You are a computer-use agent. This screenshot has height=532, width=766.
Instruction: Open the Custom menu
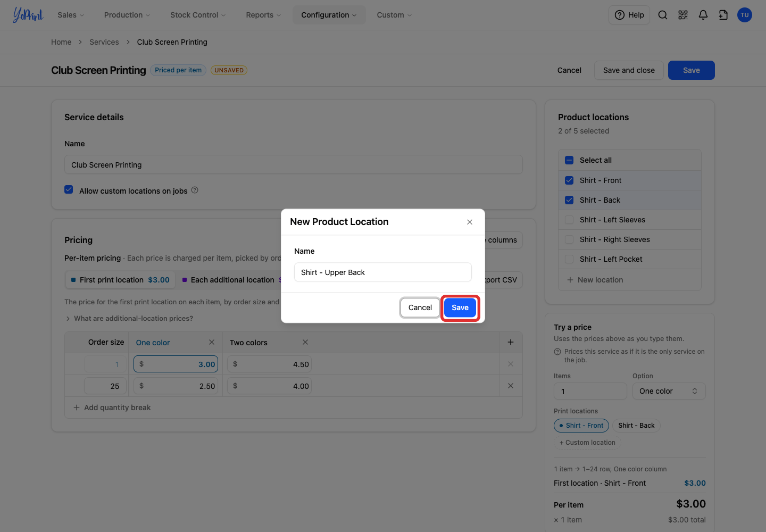[394, 15]
